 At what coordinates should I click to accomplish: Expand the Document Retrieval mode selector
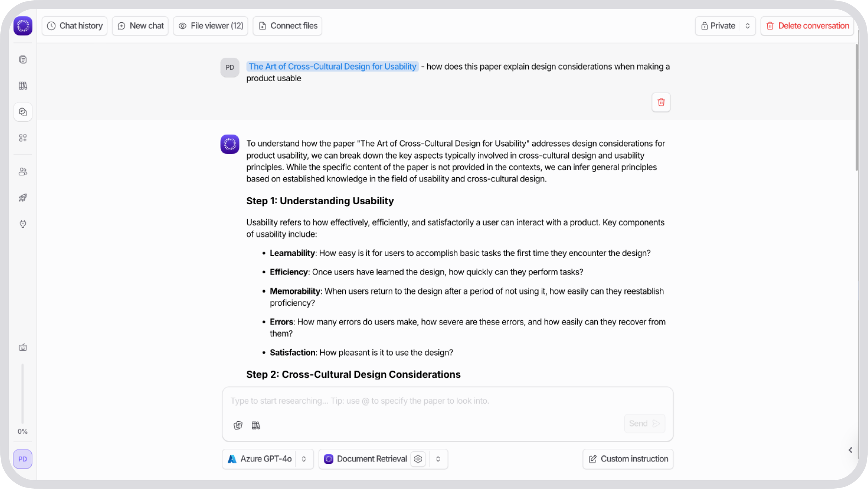tap(438, 459)
